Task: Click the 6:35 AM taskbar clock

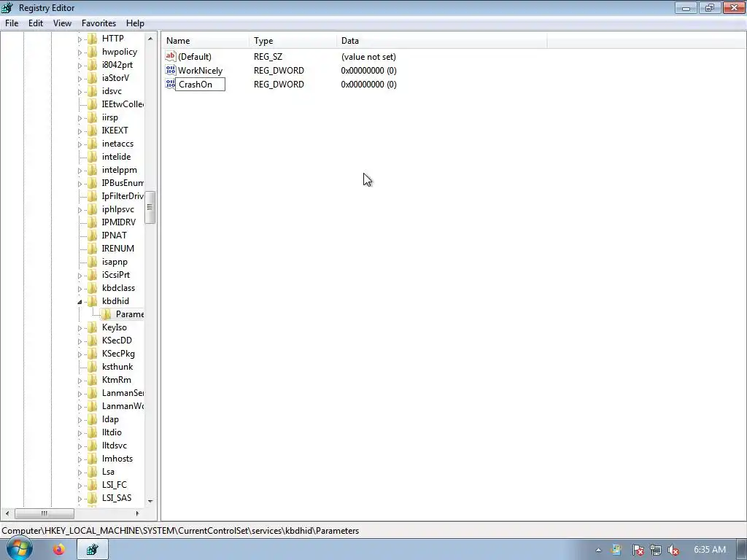Action: click(x=709, y=550)
